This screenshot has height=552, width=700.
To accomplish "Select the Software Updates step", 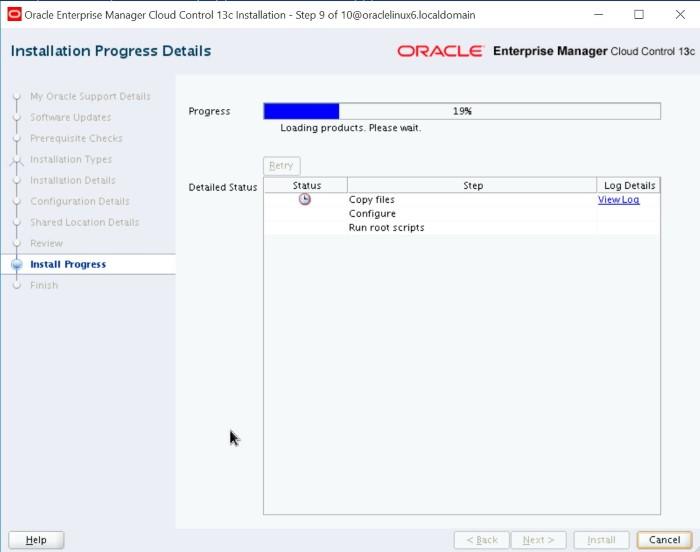I will coord(71,117).
